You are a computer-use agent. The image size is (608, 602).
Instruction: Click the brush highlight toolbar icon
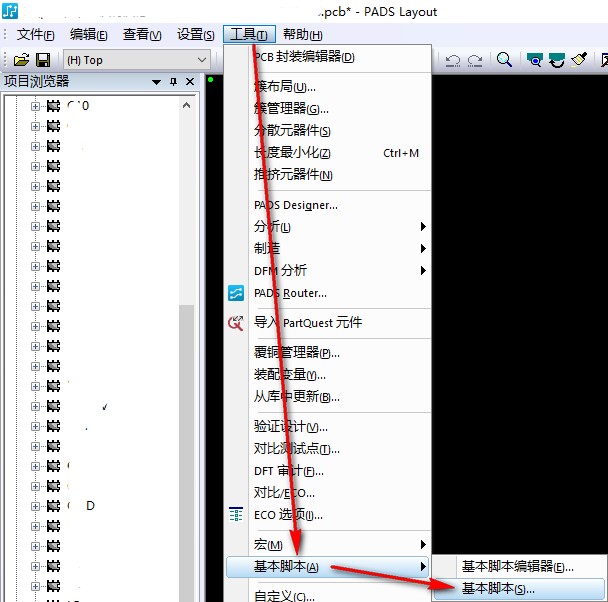point(579,60)
